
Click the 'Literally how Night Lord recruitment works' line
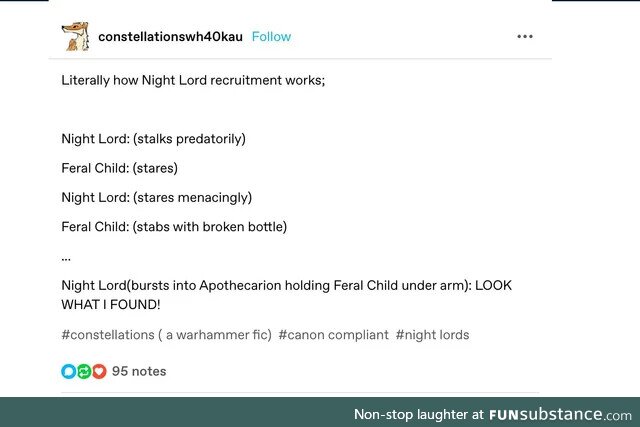(193, 80)
